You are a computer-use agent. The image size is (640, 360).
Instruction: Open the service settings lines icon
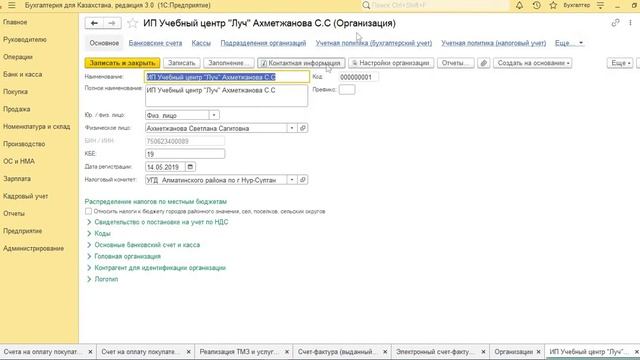[600, 5]
